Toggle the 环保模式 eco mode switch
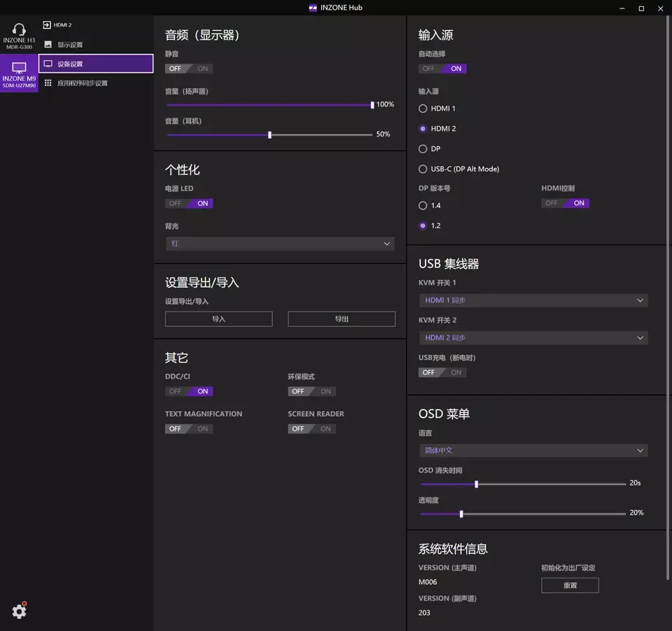The image size is (672, 631). pos(312,391)
